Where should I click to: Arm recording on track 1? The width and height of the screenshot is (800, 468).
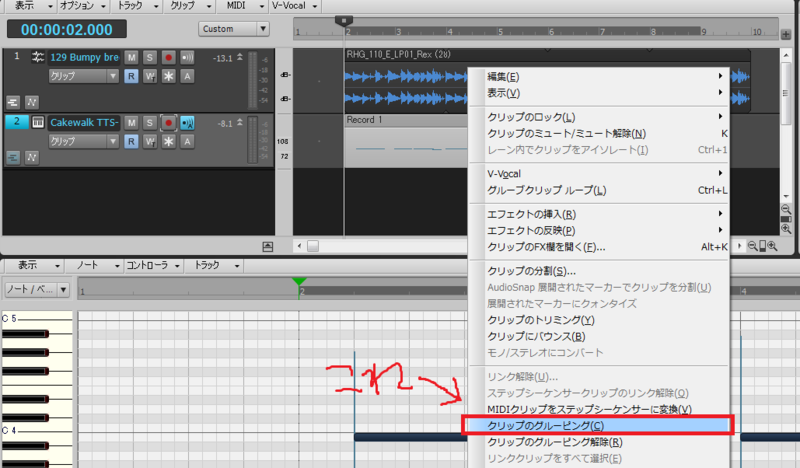pyautogui.click(x=168, y=57)
